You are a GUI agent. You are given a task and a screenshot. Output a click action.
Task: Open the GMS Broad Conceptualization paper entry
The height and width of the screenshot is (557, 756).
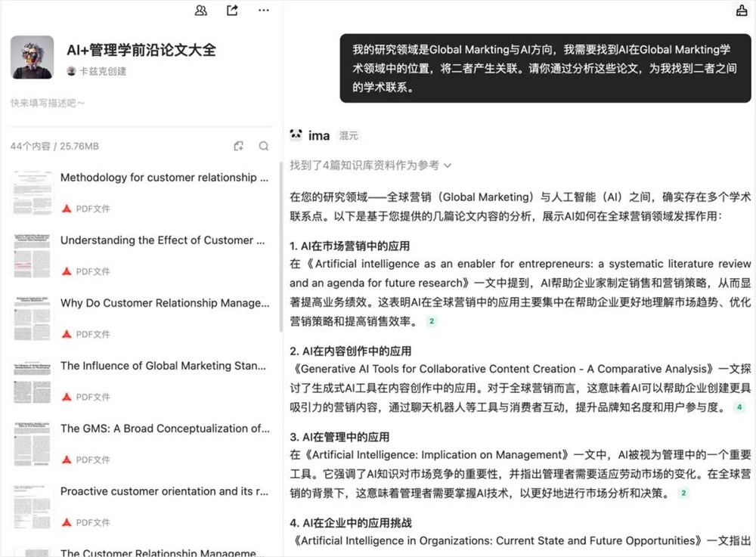point(165,429)
